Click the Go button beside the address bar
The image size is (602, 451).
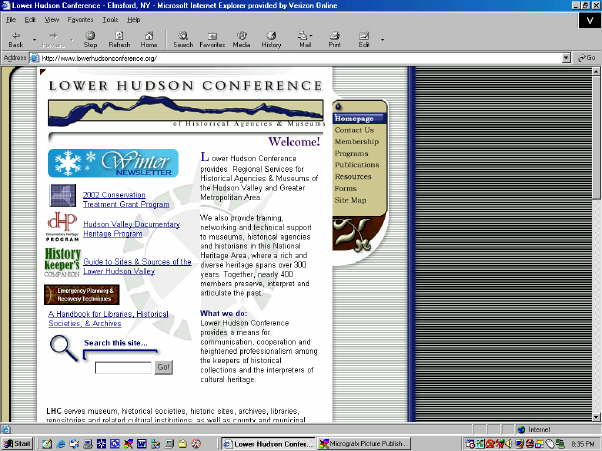coord(587,58)
